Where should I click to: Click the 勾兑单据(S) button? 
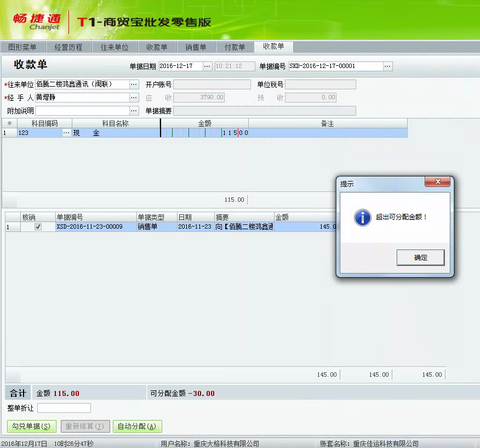[31, 426]
